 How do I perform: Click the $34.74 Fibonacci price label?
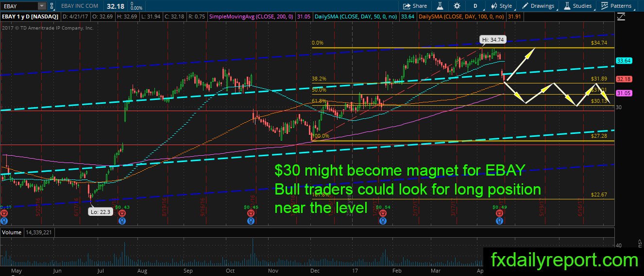click(599, 43)
